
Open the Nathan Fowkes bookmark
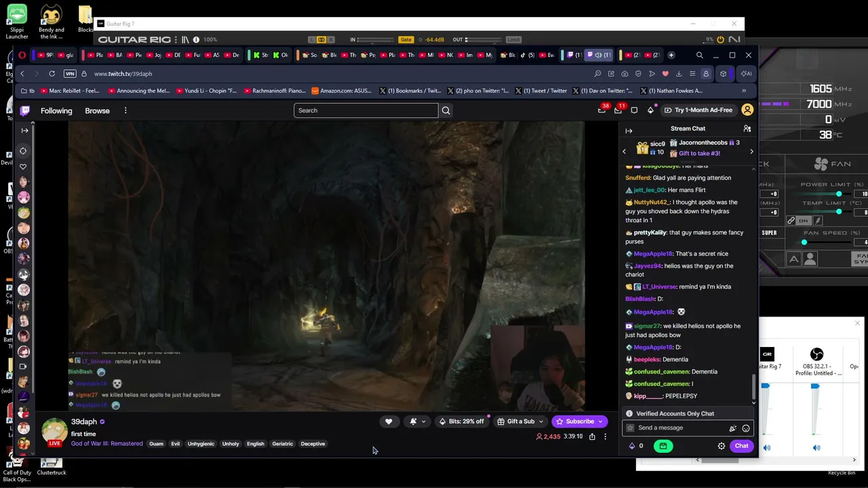point(671,91)
